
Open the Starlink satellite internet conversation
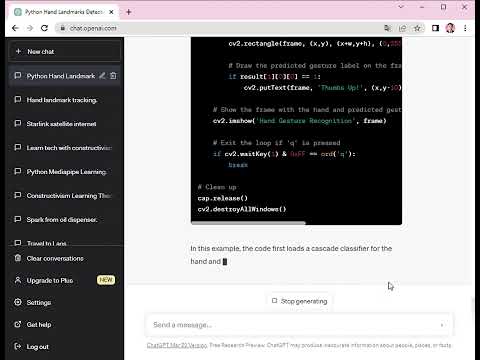(64, 124)
